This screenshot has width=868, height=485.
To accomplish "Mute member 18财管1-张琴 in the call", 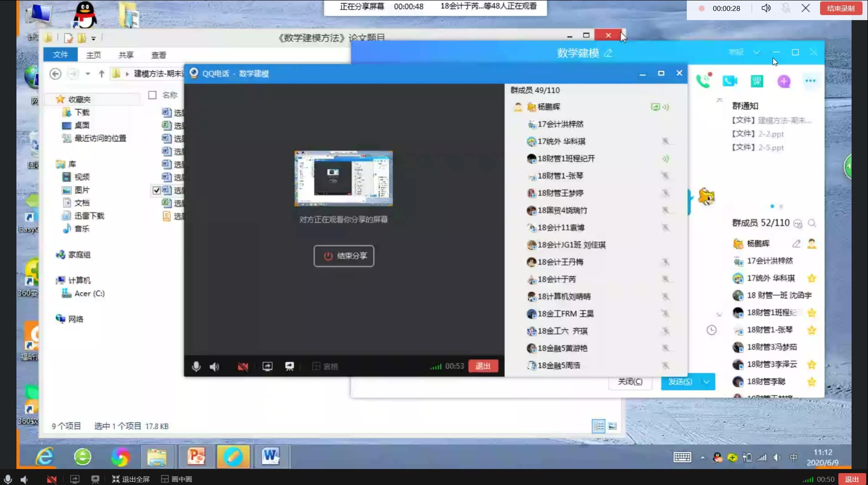I will point(665,176).
